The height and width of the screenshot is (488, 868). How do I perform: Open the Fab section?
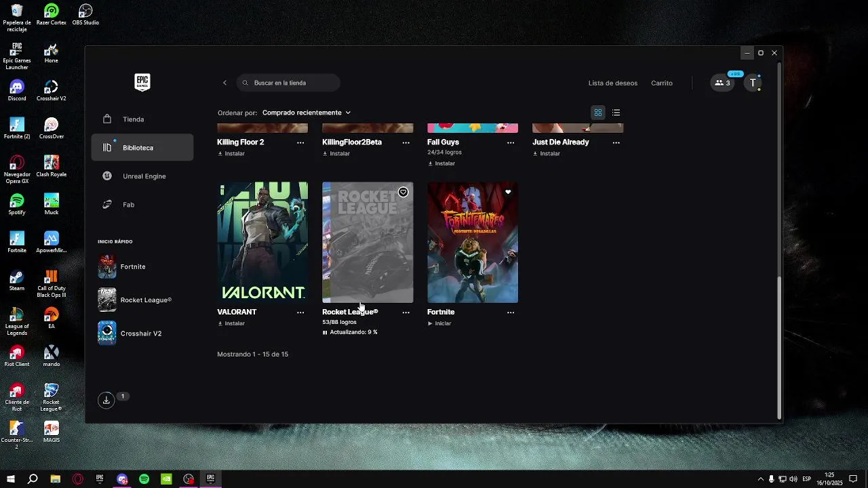tap(142, 205)
